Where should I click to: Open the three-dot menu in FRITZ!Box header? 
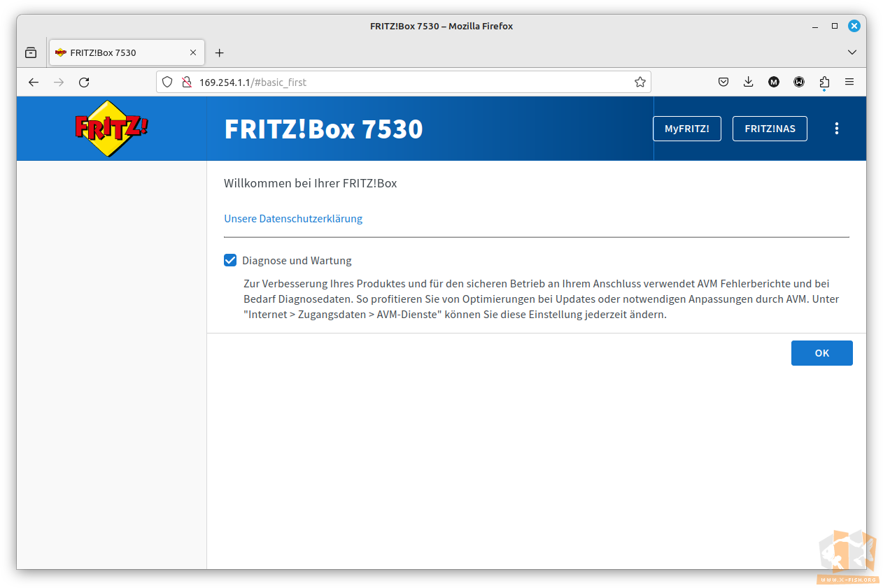pos(837,129)
